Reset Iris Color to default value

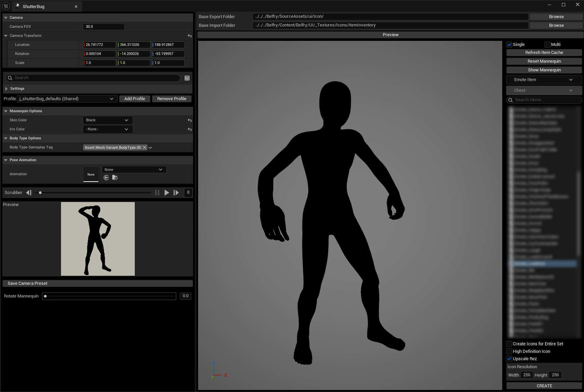coord(190,129)
